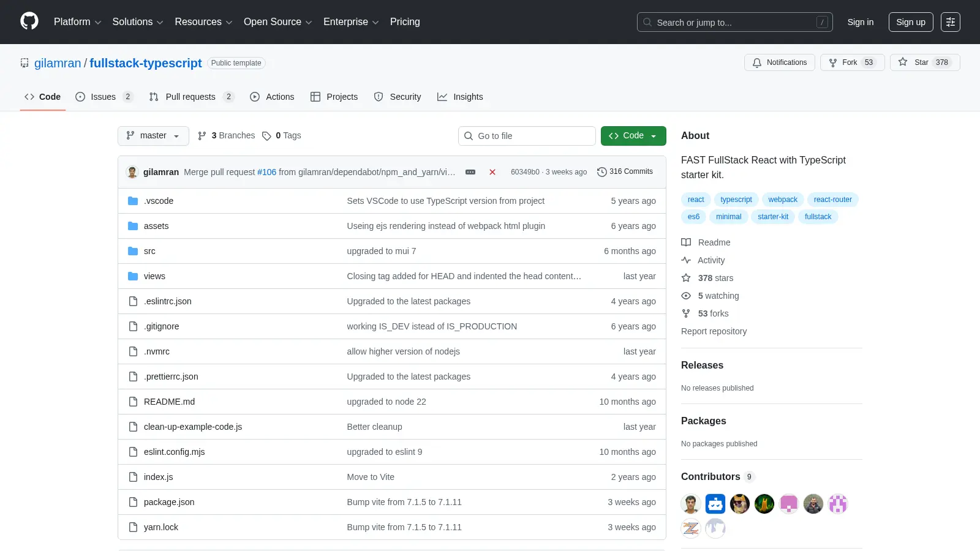Expand the commit message ellipsis

(470, 172)
